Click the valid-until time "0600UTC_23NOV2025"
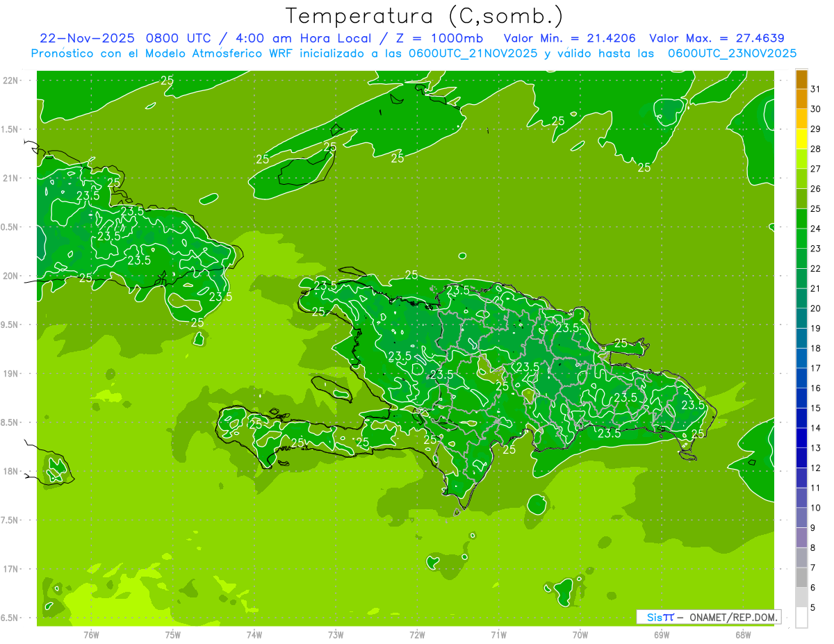 tap(732, 53)
